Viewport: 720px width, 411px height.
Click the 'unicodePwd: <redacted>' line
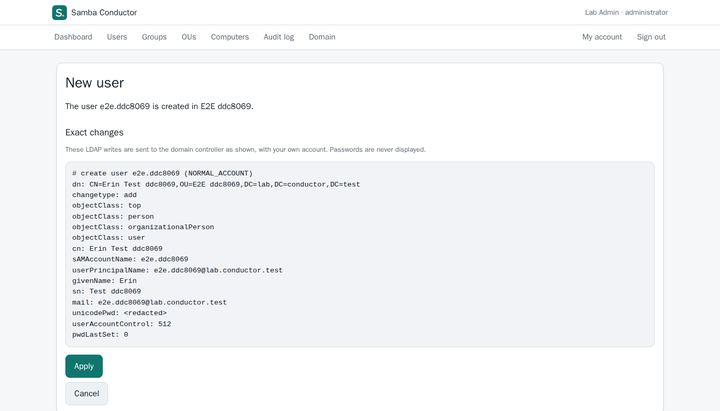pos(119,313)
